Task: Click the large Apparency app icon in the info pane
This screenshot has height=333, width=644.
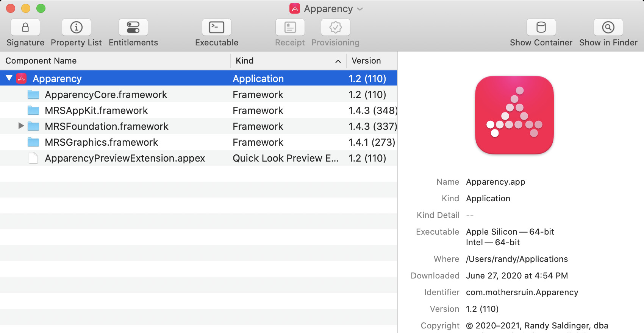Action: click(x=514, y=115)
